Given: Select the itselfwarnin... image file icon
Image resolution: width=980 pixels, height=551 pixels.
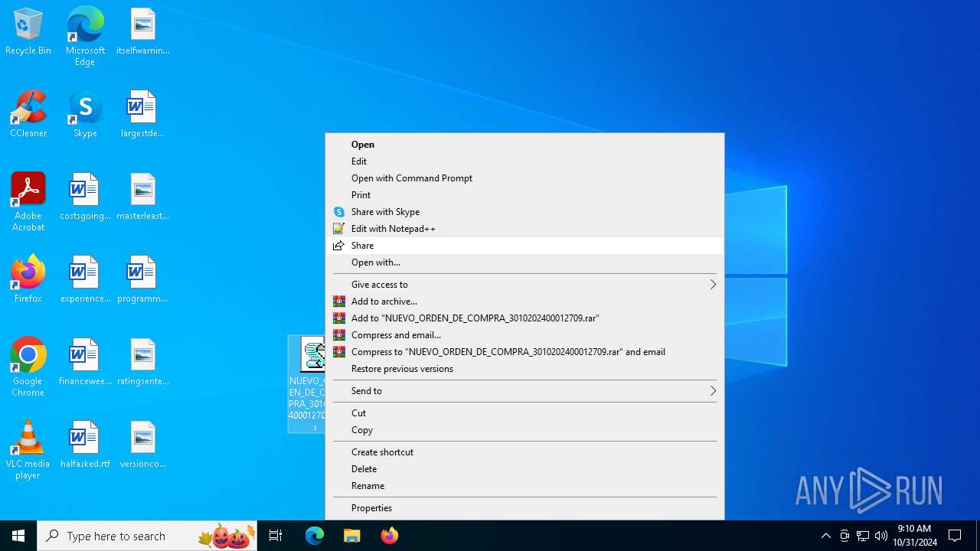Looking at the screenshot, I should pyautogui.click(x=142, y=32).
